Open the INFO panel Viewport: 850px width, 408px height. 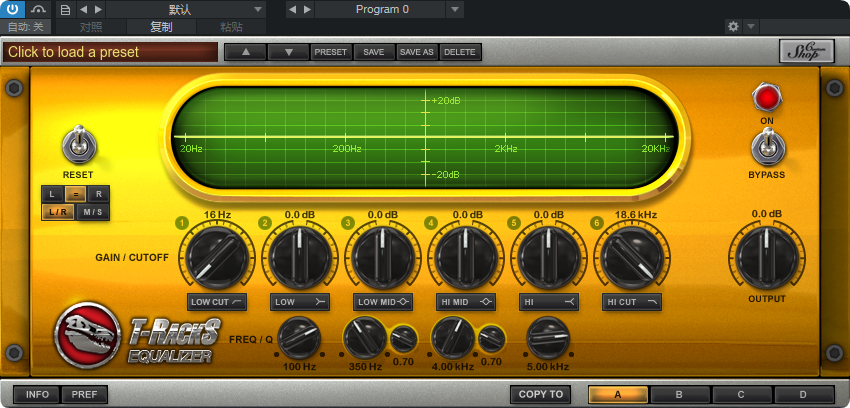(x=37, y=394)
